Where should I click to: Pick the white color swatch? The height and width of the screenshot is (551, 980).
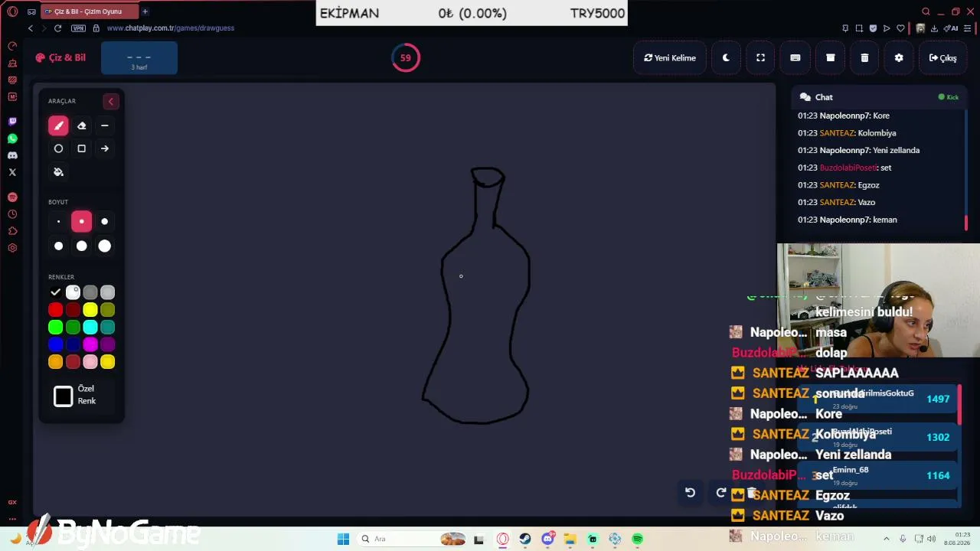(73, 292)
